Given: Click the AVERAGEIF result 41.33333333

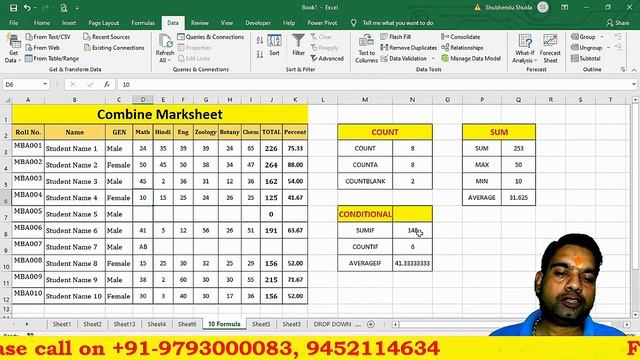Looking at the screenshot, I should (x=412, y=263).
